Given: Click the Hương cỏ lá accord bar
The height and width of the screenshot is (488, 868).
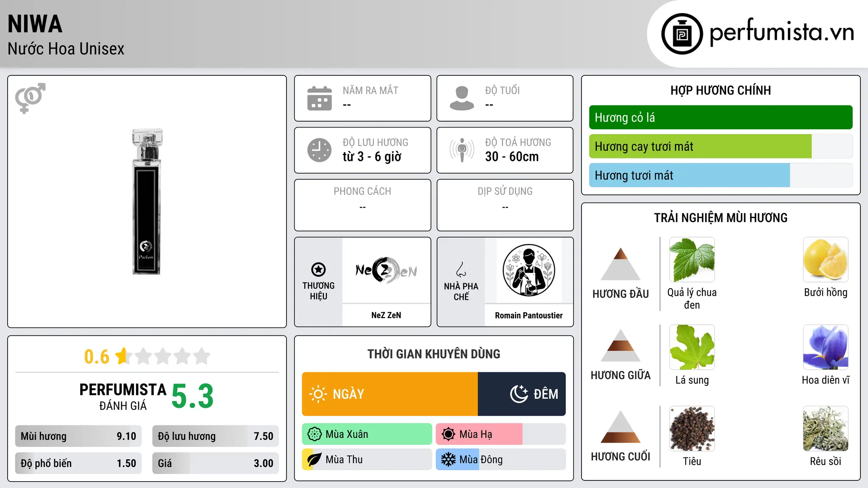Looking at the screenshot, I should (x=721, y=117).
